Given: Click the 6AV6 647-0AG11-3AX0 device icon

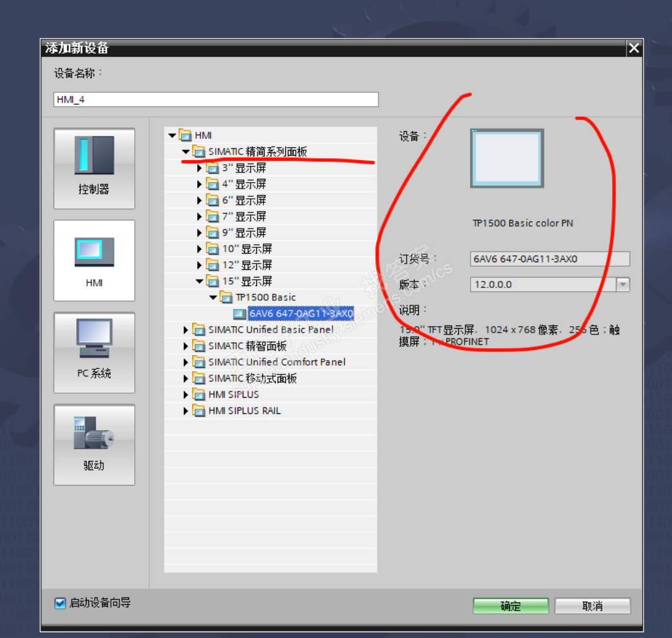Looking at the screenshot, I should point(239,314).
